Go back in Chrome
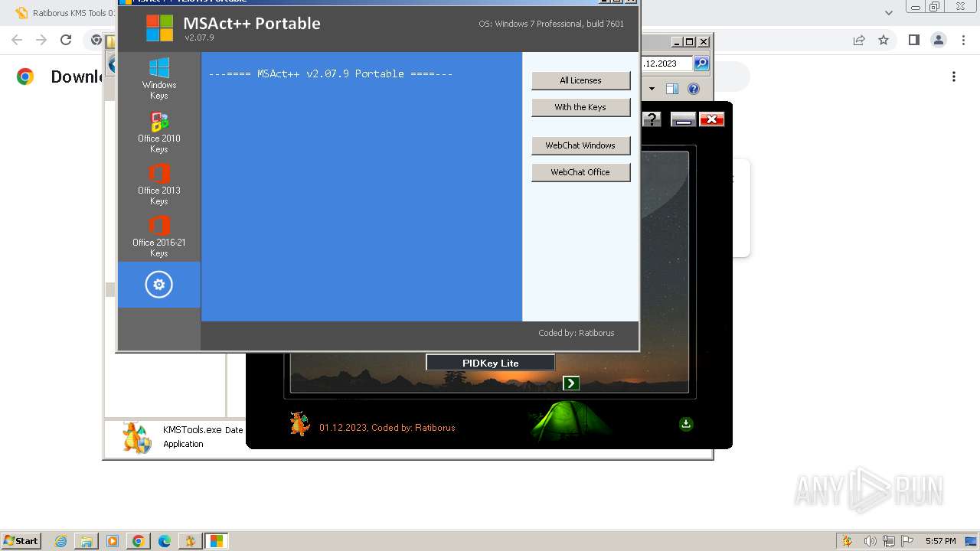 point(17,40)
